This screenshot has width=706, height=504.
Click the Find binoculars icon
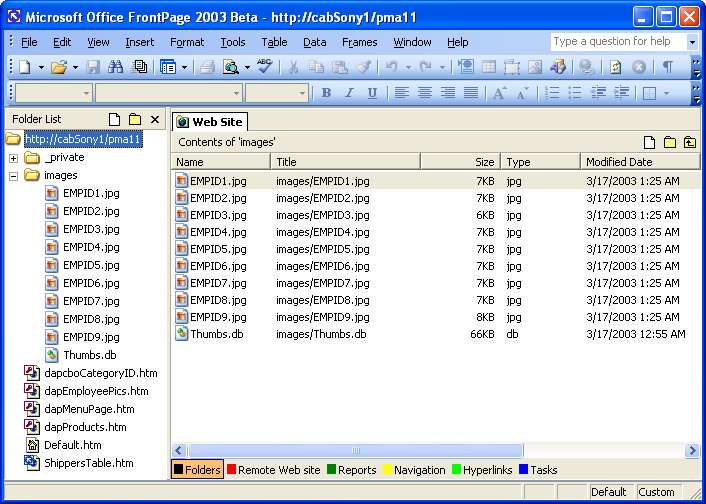click(x=115, y=67)
